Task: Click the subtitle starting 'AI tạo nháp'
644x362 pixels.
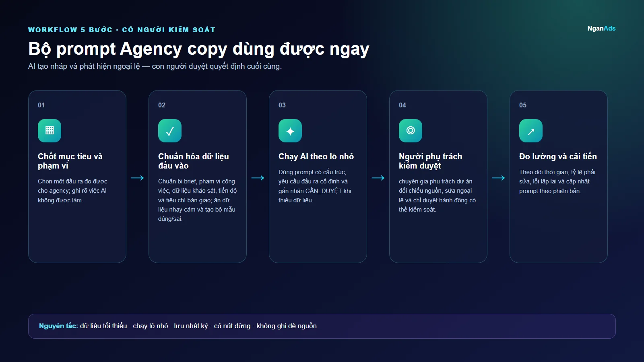Action: (155, 66)
